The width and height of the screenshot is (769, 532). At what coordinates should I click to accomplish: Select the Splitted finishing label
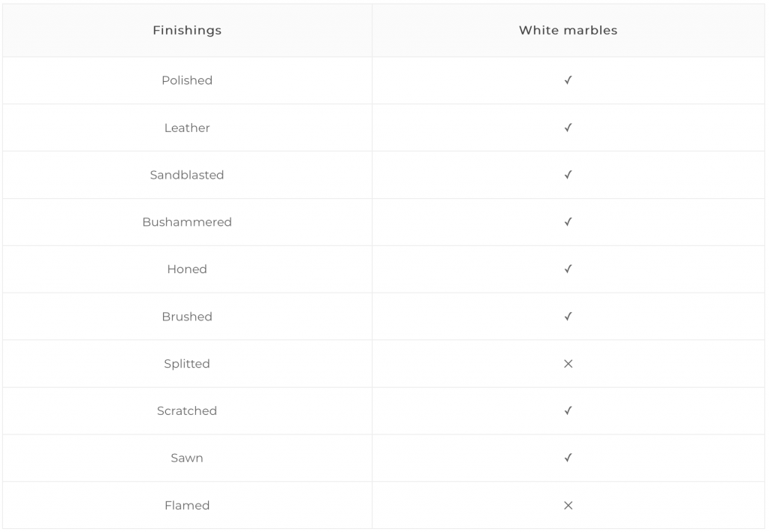coord(187,363)
